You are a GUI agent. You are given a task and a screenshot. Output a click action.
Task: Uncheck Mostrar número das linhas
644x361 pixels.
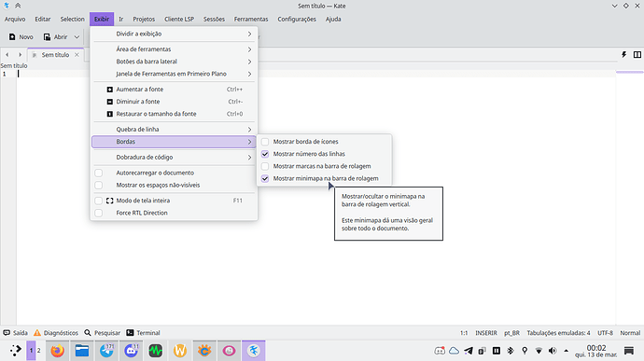265,154
